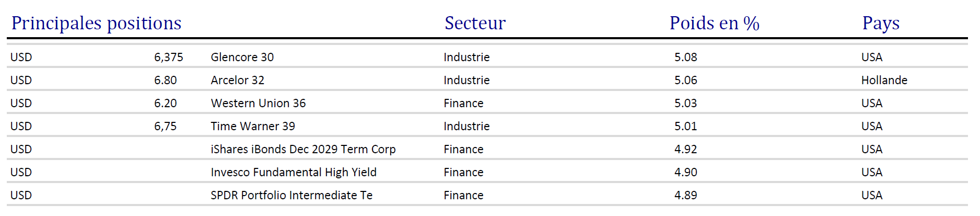Image resolution: width=980 pixels, height=216 pixels.
Task: Click the Time Warner 39 entry
Action: coord(253,126)
